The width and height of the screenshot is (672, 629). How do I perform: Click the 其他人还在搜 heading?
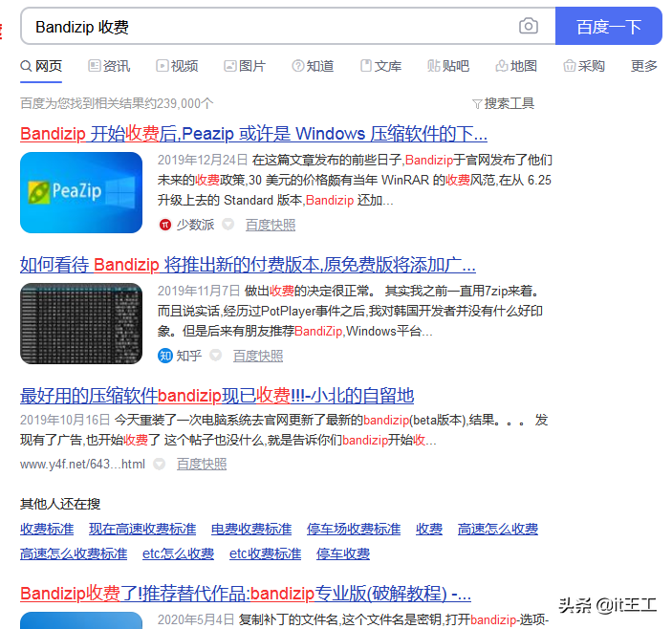60,504
